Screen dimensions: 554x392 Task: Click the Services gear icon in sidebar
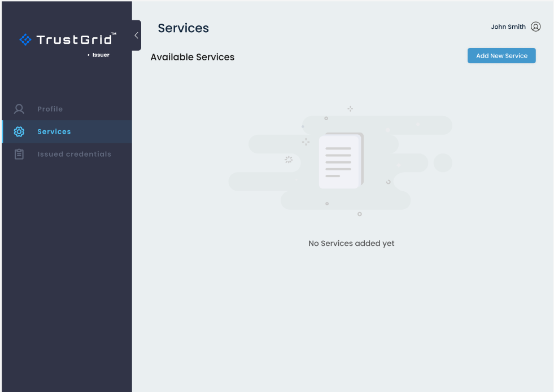pos(19,131)
